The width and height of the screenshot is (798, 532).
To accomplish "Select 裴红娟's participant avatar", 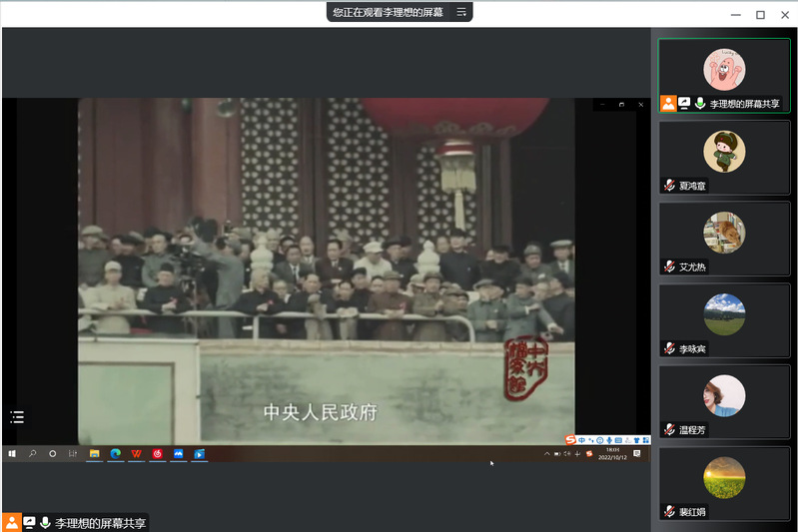I will 724,477.
